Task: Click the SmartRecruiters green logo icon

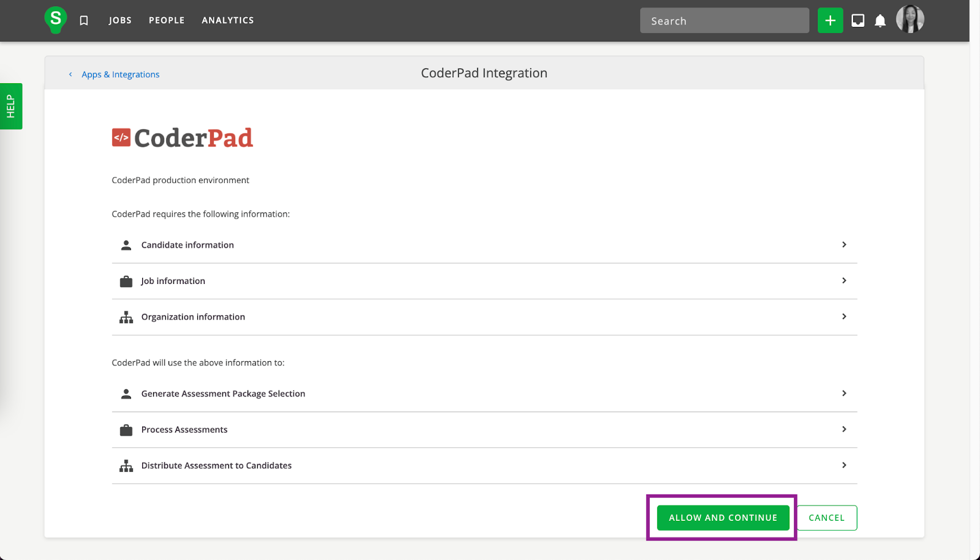Action: 55,20
